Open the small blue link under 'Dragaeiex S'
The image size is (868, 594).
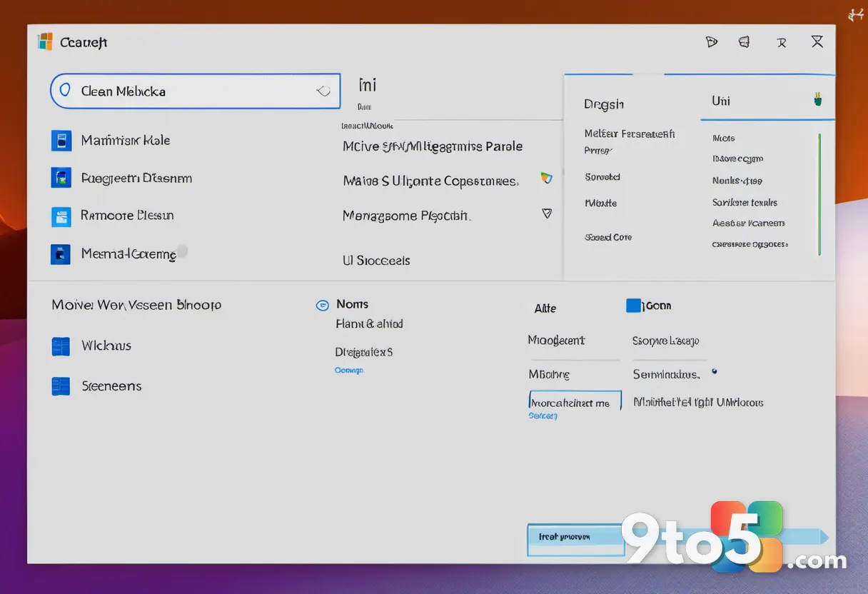pyautogui.click(x=349, y=371)
